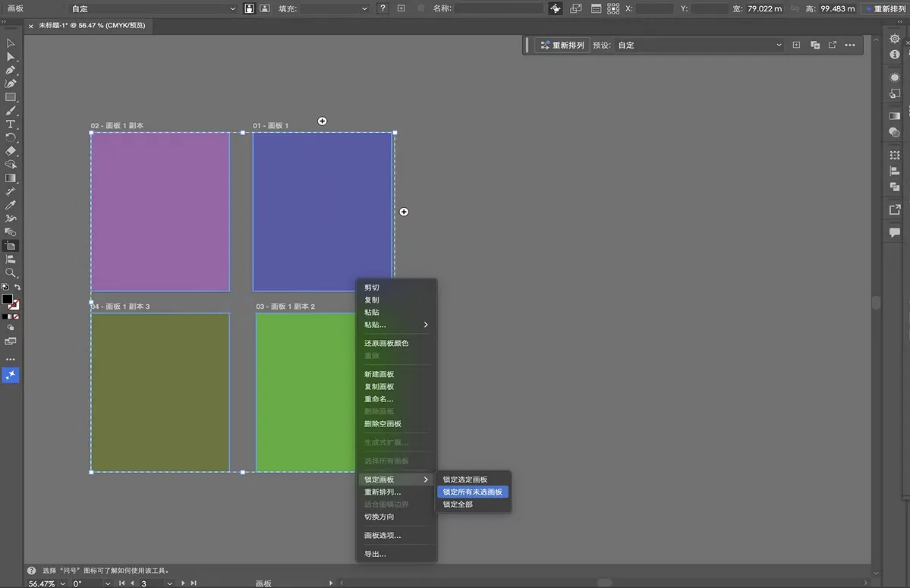The width and height of the screenshot is (910, 588).
Task: Swap fill and stroke colors
Action: coord(17,288)
